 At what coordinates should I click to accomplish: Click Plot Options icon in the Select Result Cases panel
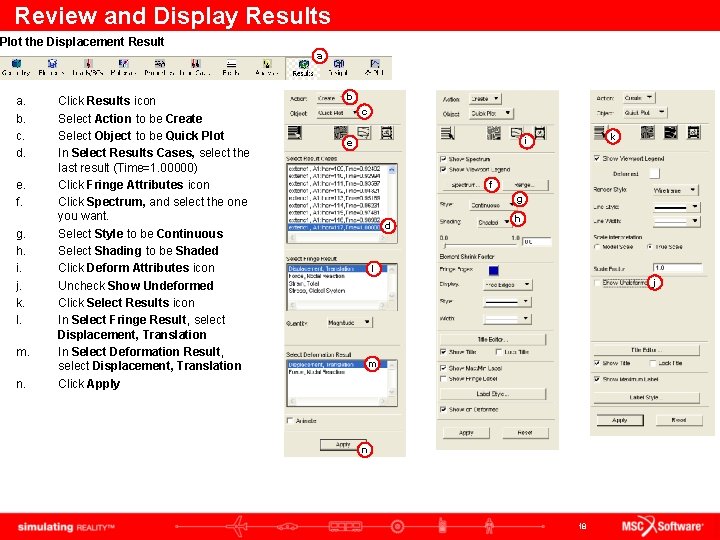tap(387, 133)
